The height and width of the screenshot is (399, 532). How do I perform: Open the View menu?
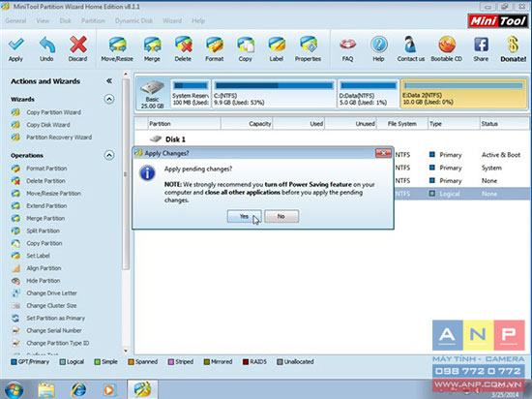pos(43,20)
